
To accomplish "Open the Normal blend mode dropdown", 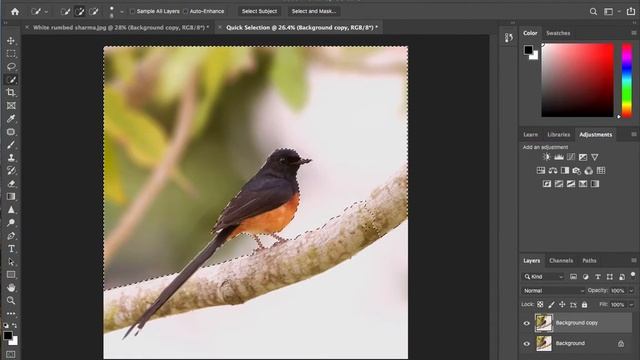I will tap(553, 291).
